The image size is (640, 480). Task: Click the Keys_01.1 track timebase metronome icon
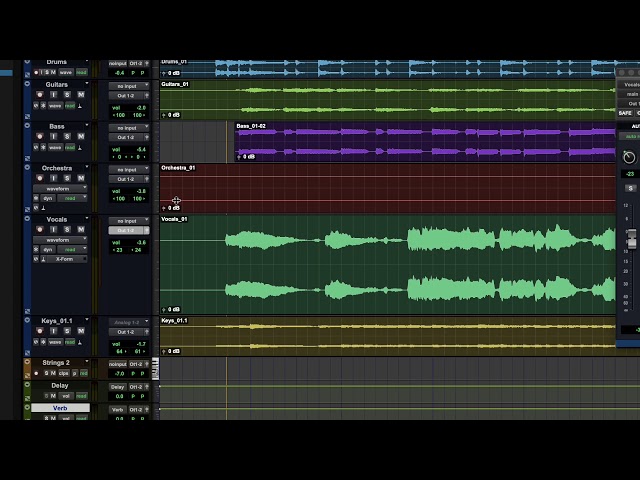click(x=80, y=342)
